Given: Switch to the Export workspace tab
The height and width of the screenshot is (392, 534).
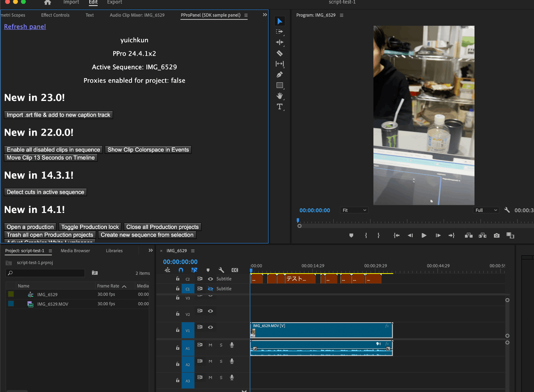Looking at the screenshot, I should click(114, 2).
